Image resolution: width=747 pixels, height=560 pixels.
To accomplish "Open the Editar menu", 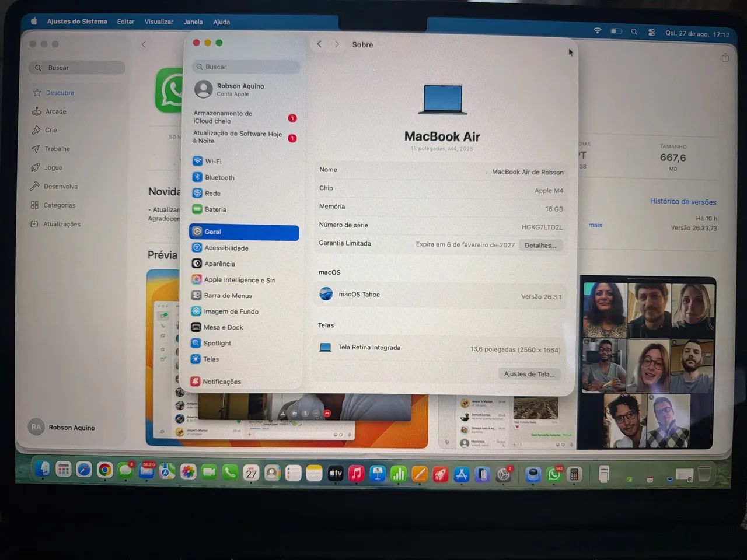I will coord(125,22).
